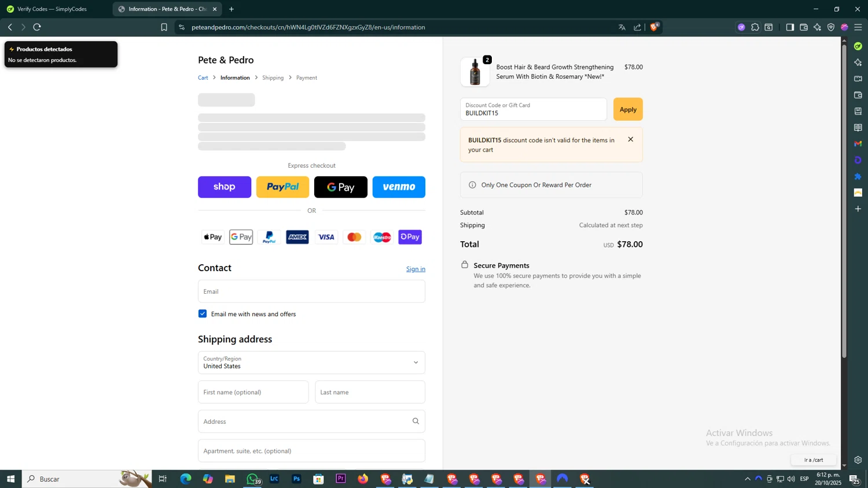Viewport: 868px width, 488px height.
Task: Toggle the browser sidebar panel icon
Action: 790,27
